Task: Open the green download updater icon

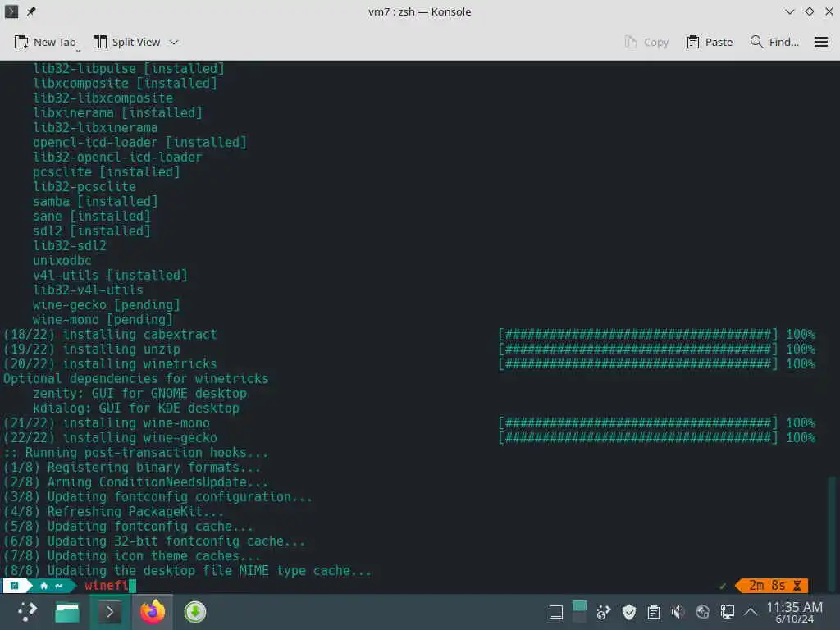Action: coord(195,611)
